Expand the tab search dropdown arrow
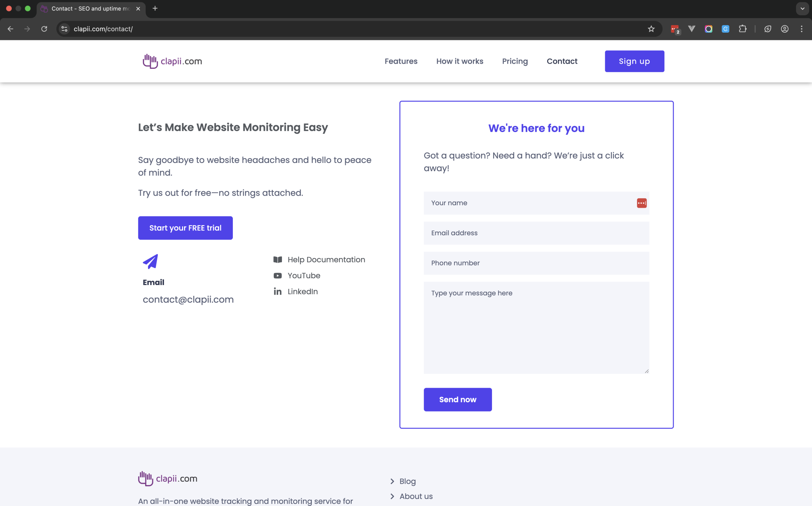Viewport: 812px width, 506px height. coord(802,9)
